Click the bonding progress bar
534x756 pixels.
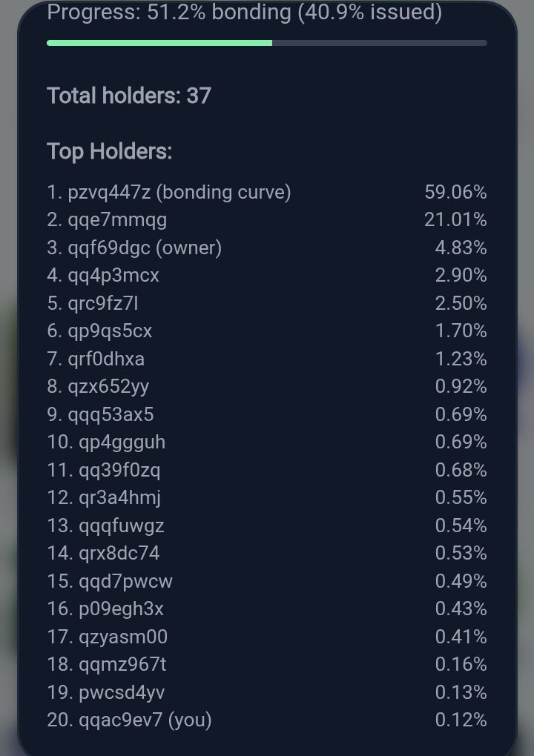tap(267, 44)
